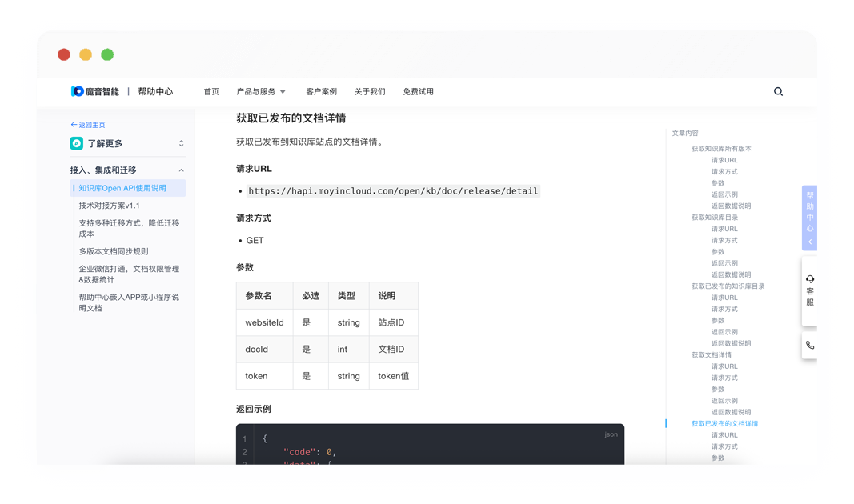This screenshot has width=854, height=504.
Task: Click the phone contact icon
Action: coord(810,345)
